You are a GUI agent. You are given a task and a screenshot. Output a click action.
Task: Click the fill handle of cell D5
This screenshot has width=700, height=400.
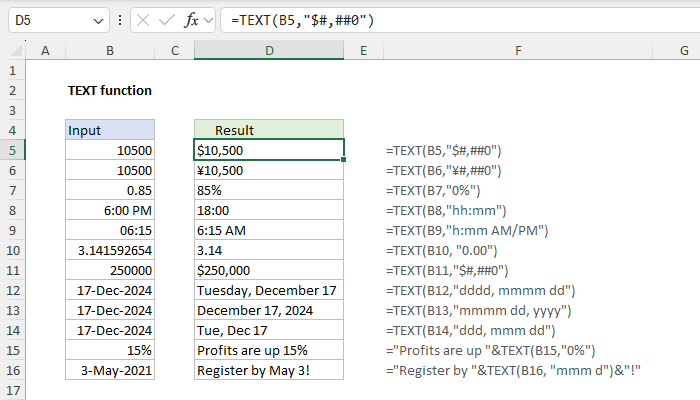(343, 159)
